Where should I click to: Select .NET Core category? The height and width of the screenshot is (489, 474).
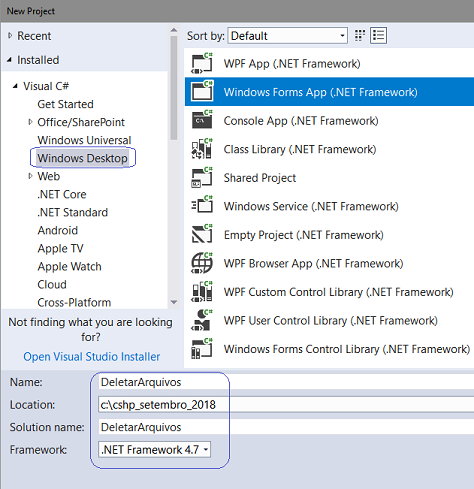click(62, 194)
